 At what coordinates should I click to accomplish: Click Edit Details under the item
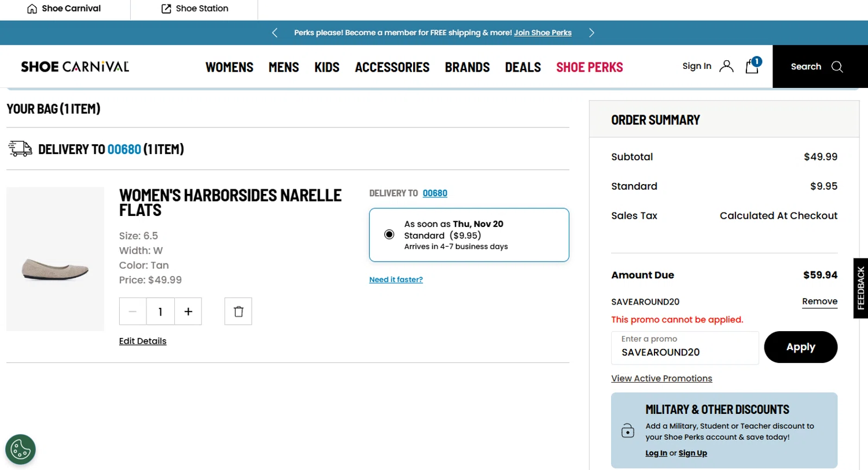143,341
